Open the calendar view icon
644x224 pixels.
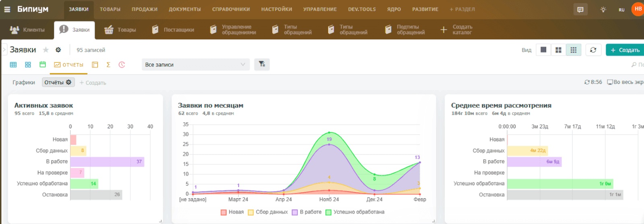[43, 64]
